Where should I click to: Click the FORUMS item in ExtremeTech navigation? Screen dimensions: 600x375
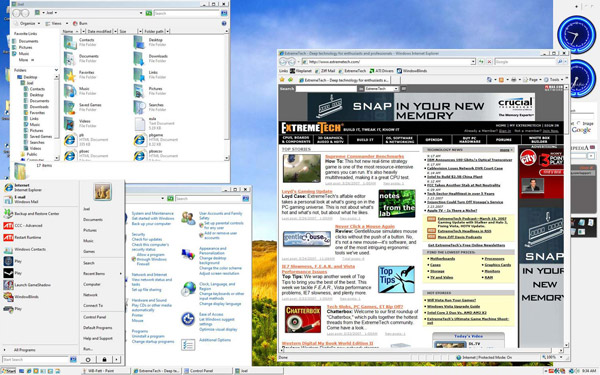(504, 140)
